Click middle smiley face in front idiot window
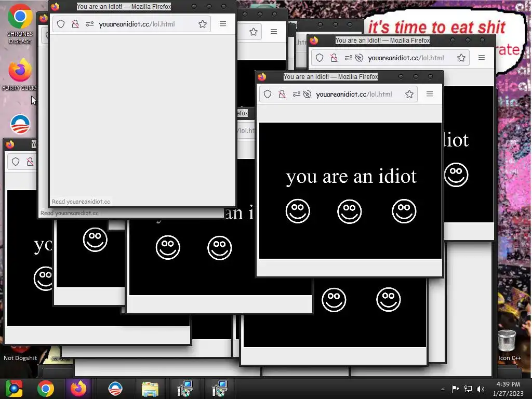This screenshot has width=532, height=399. 350,211
